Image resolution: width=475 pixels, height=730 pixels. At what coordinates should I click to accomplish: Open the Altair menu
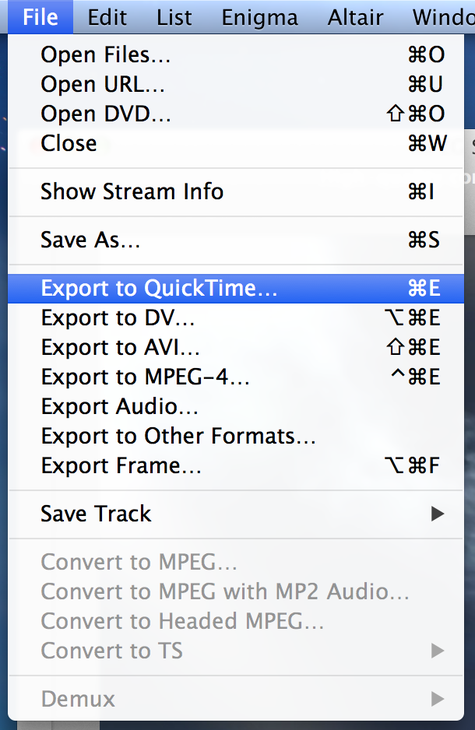click(355, 17)
